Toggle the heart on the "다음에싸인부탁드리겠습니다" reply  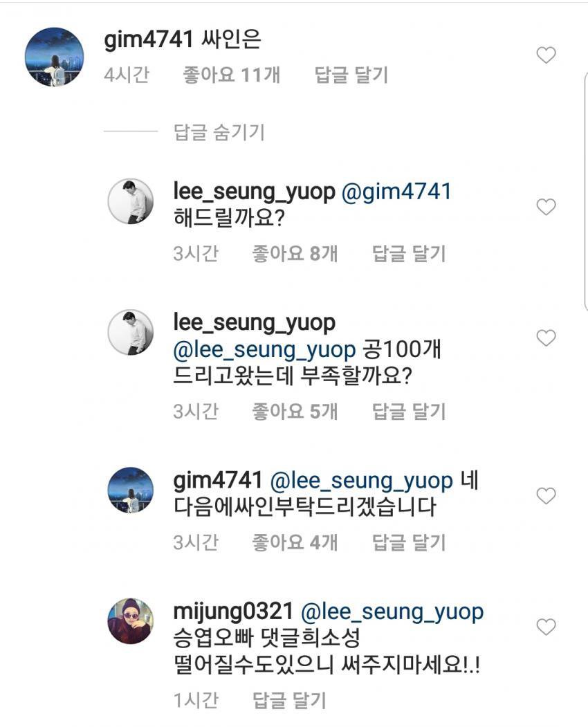tap(546, 496)
